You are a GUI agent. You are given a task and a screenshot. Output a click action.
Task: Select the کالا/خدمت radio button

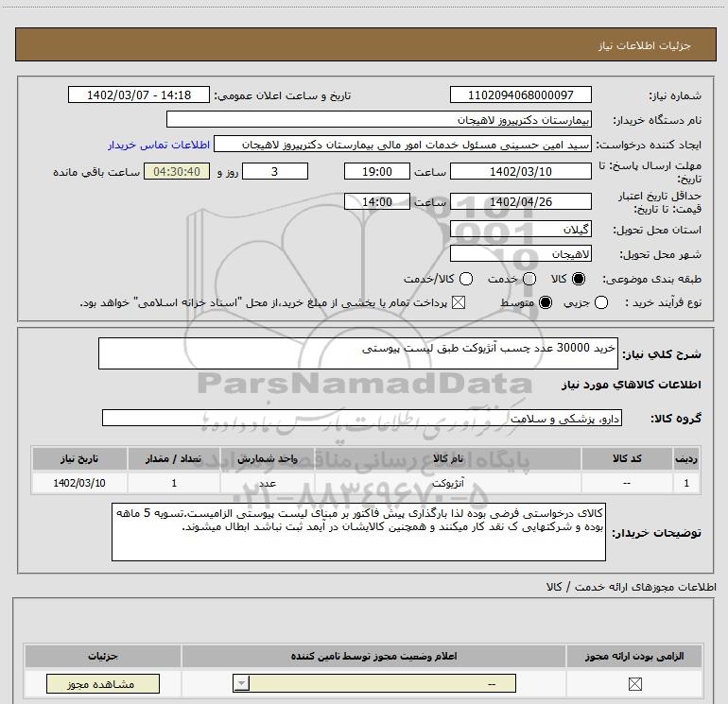pos(466,279)
